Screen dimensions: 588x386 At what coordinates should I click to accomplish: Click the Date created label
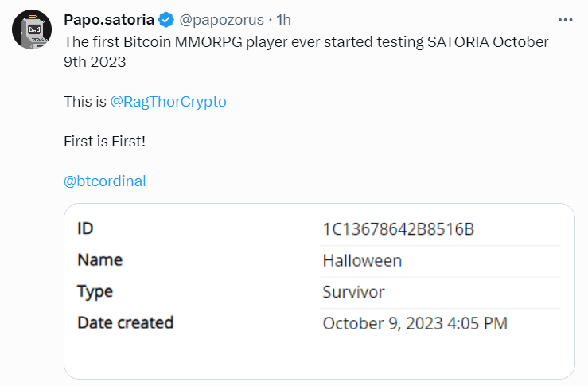(125, 322)
